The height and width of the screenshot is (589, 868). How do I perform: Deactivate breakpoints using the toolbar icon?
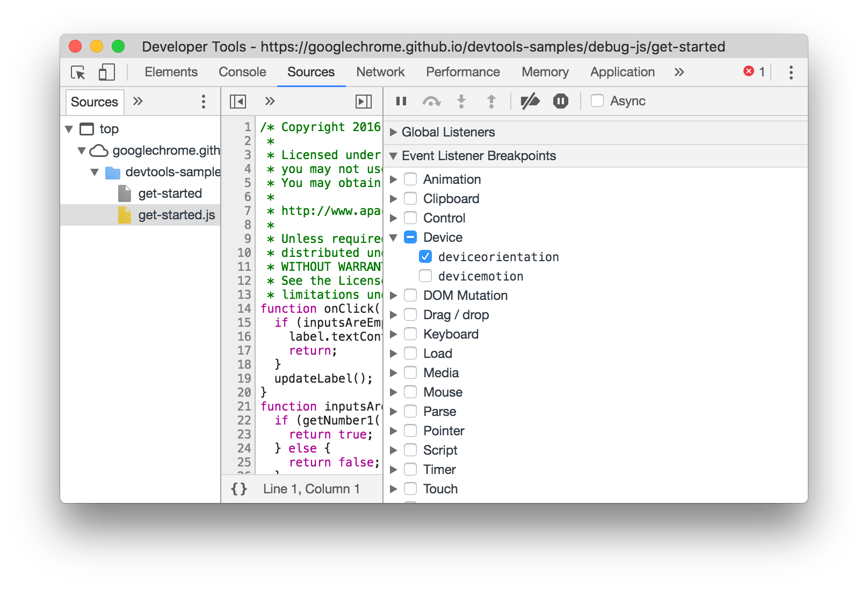531,100
